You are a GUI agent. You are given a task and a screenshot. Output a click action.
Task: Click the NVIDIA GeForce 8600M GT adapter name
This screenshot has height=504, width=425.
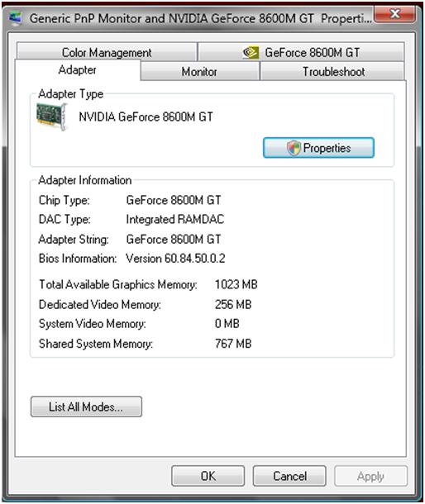pos(146,116)
